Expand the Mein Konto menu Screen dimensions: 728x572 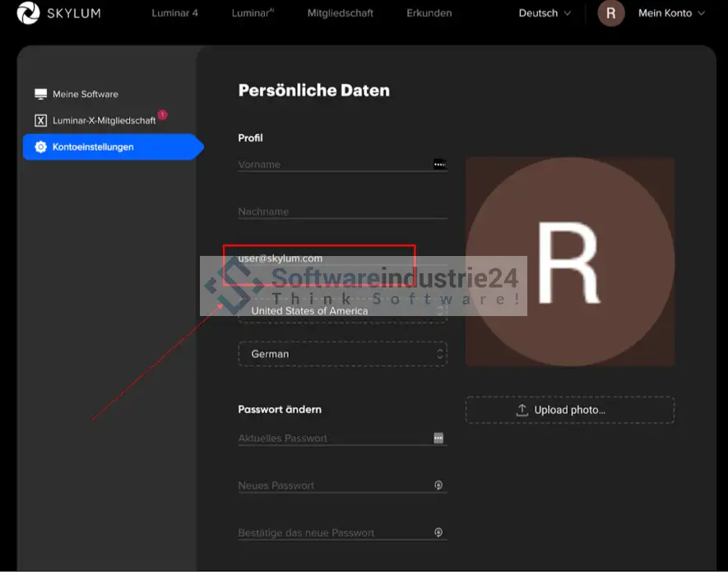pyautogui.click(x=671, y=13)
